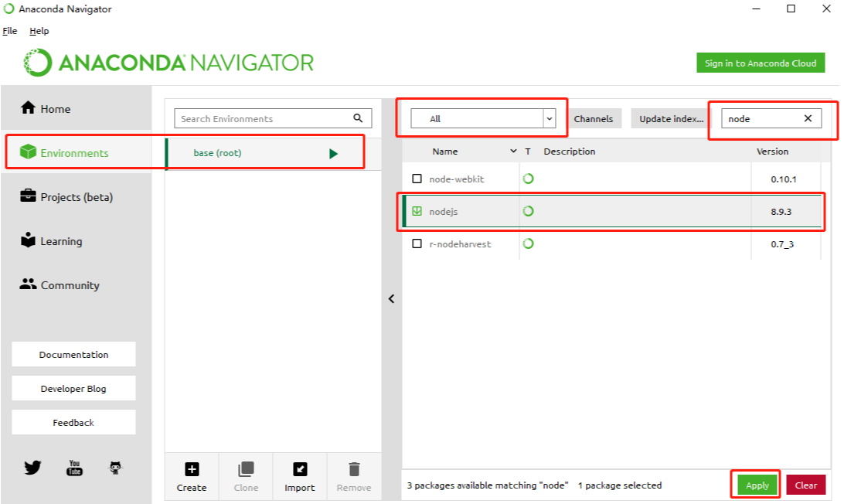Screen dimensions: 844x504
Task: Focus the package search field containing node
Action: [x=771, y=118]
